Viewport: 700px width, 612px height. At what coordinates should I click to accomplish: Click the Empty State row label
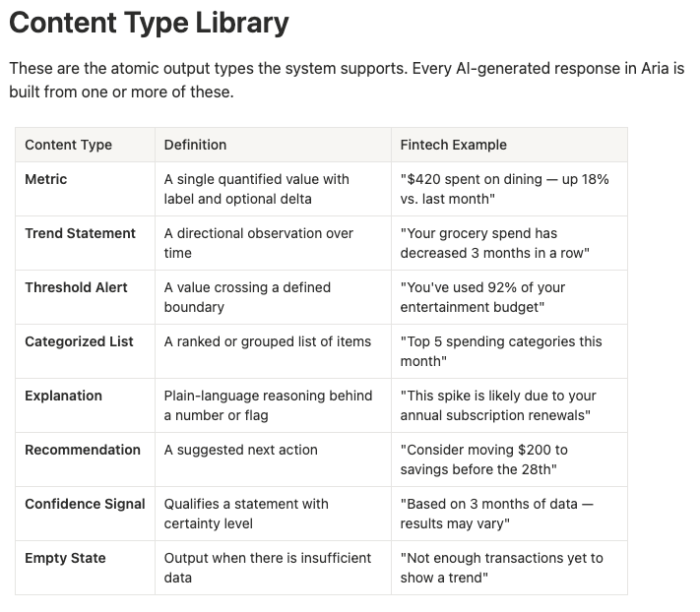point(65,558)
